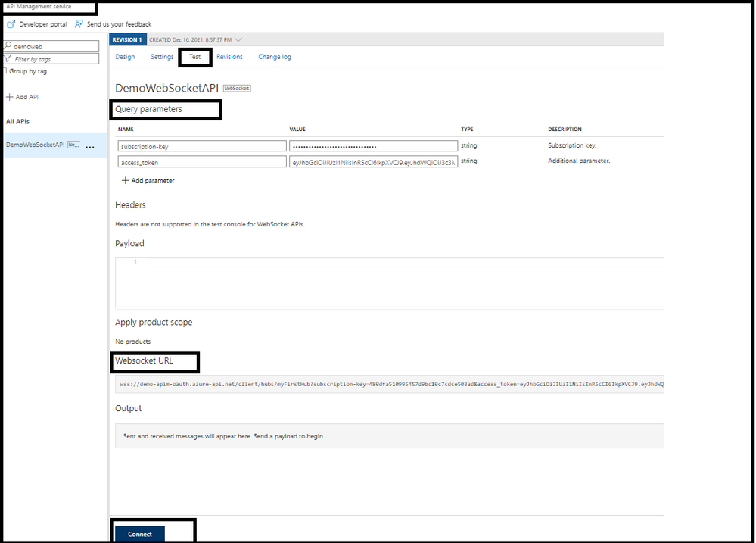Toggle the Group by tag checkbox
This screenshot has height=543, width=756.
(5, 71)
